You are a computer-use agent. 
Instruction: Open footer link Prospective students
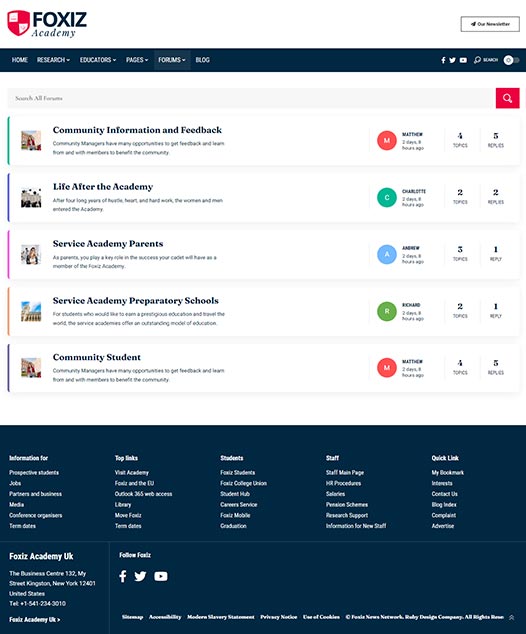pyautogui.click(x=34, y=473)
